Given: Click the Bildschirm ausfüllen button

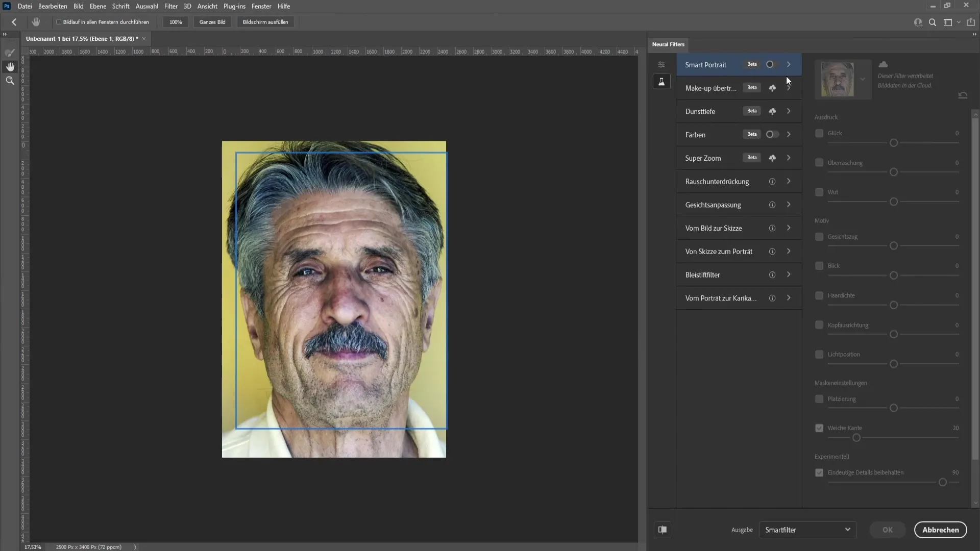Looking at the screenshot, I should point(265,22).
